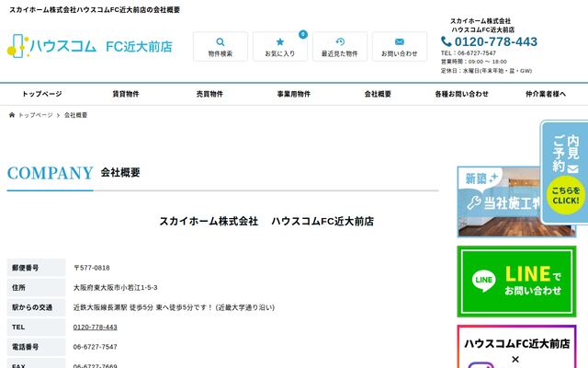Screen dimensions: 588x368
Task: Click 駅からの交通 row label
Action: point(32,307)
